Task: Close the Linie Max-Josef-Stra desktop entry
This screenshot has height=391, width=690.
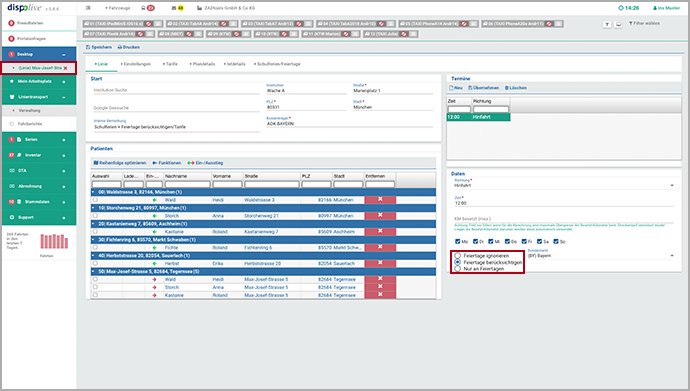Action: pos(66,68)
